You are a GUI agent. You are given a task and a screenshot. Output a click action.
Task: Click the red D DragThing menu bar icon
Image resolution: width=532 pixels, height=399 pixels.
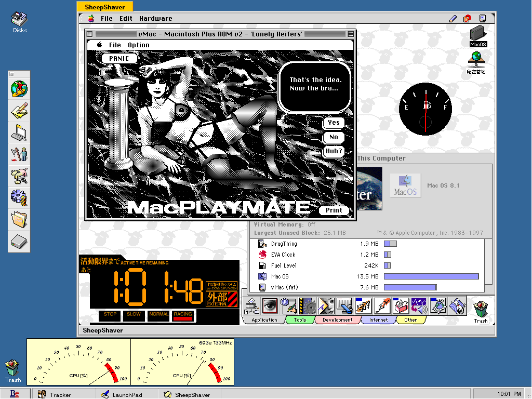pyautogui.click(x=468, y=19)
